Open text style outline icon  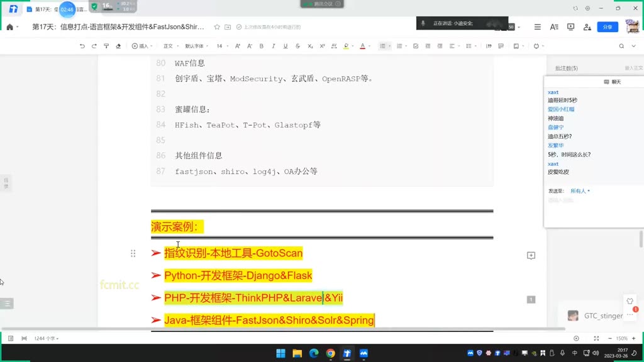[554, 27]
